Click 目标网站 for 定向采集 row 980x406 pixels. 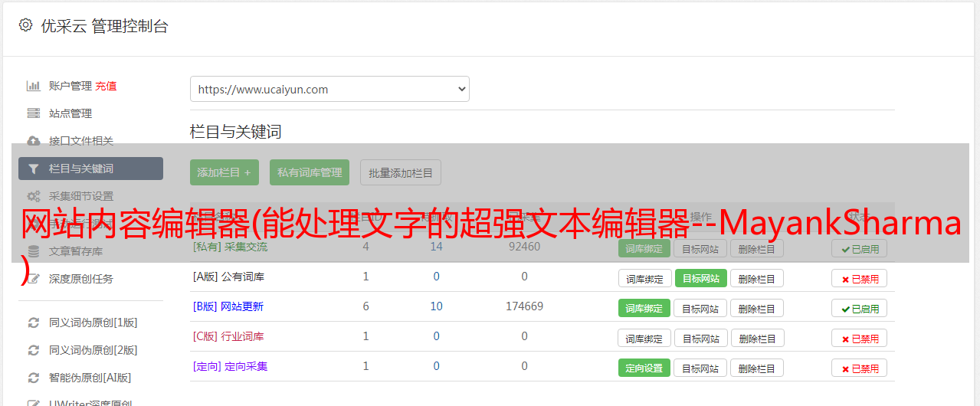[x=700, y=368]
